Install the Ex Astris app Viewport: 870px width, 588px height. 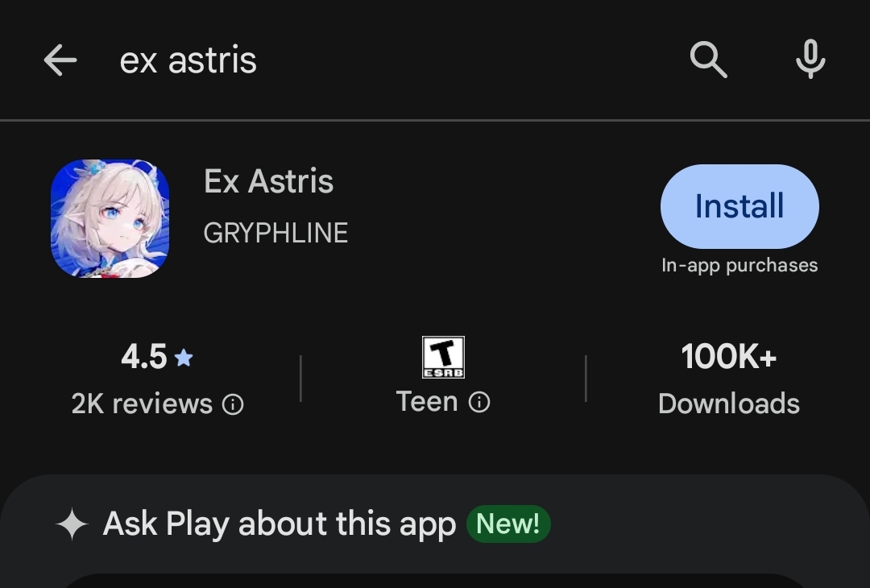point(739,206)
